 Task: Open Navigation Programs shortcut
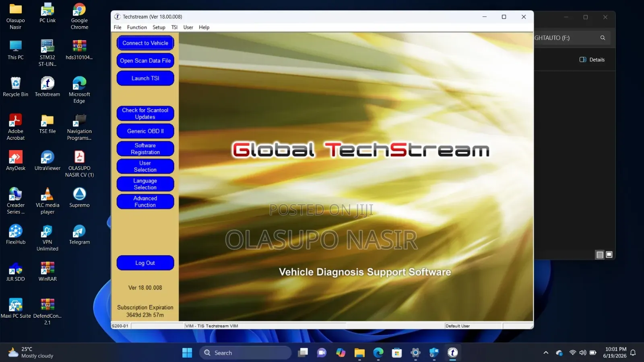click(x=79, y=127)
